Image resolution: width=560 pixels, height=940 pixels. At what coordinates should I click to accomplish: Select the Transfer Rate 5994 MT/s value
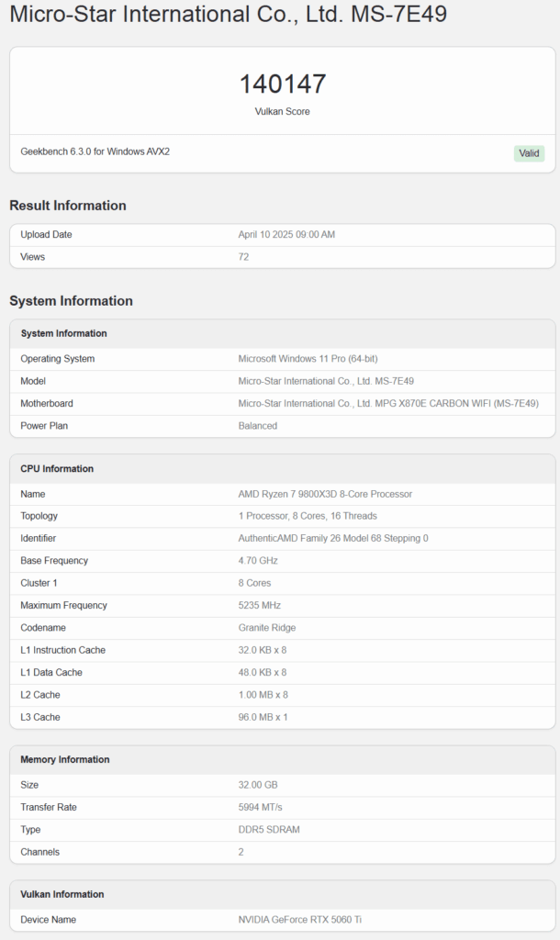(260, 808)
